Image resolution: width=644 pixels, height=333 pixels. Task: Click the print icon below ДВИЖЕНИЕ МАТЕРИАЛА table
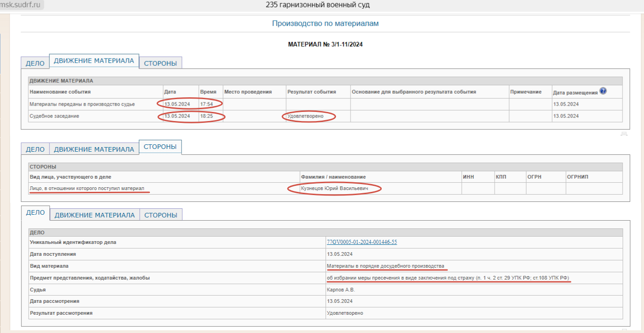click(624, 134)
